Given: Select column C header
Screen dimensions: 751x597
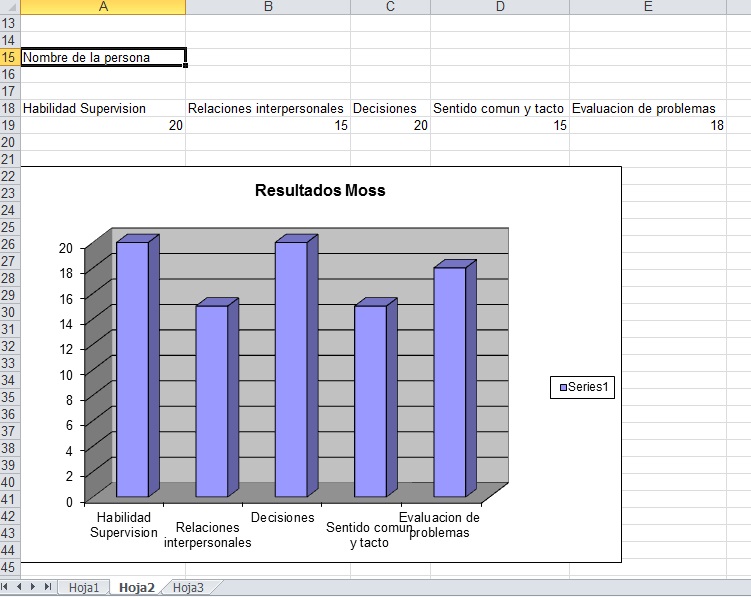Looking at the screenshot, I should (390, 7).
